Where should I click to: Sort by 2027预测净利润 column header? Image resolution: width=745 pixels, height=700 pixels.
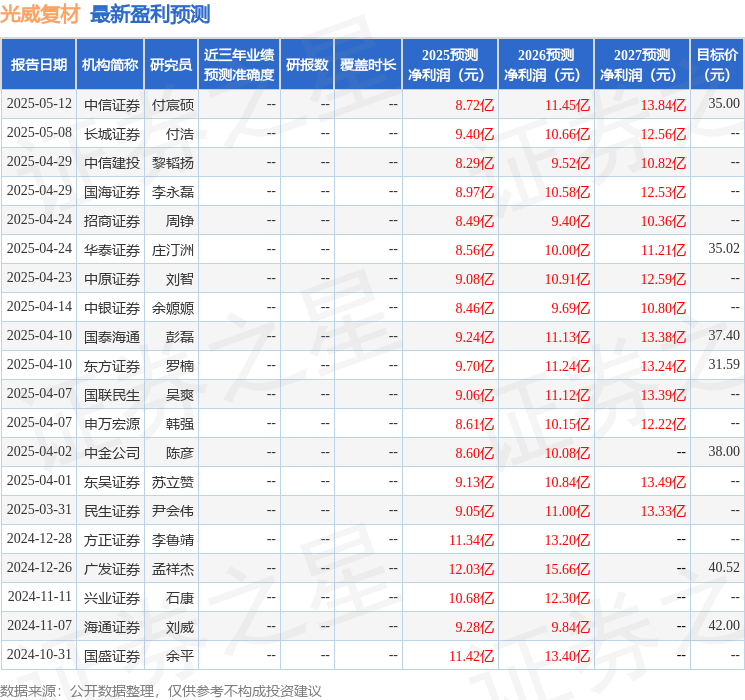pos(642,65)
